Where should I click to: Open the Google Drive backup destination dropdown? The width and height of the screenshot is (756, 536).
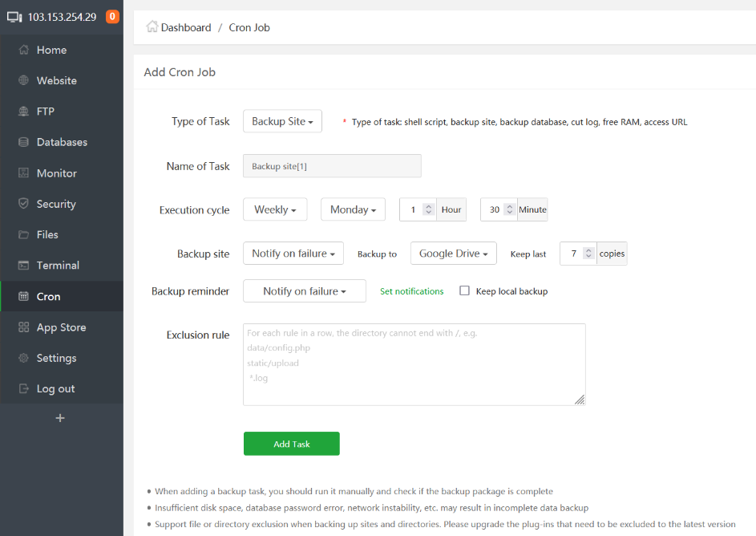tap(453, 254)
